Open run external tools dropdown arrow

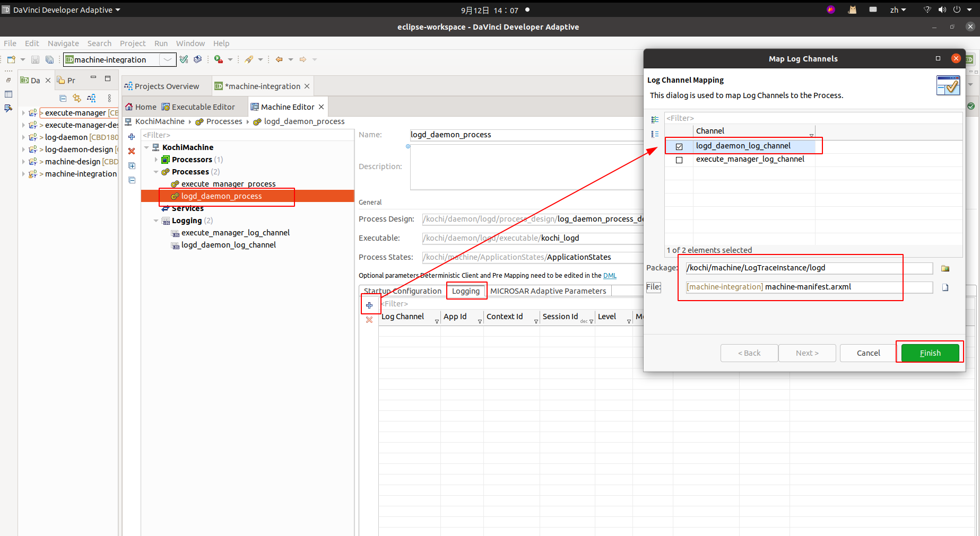tap(230, 59)
